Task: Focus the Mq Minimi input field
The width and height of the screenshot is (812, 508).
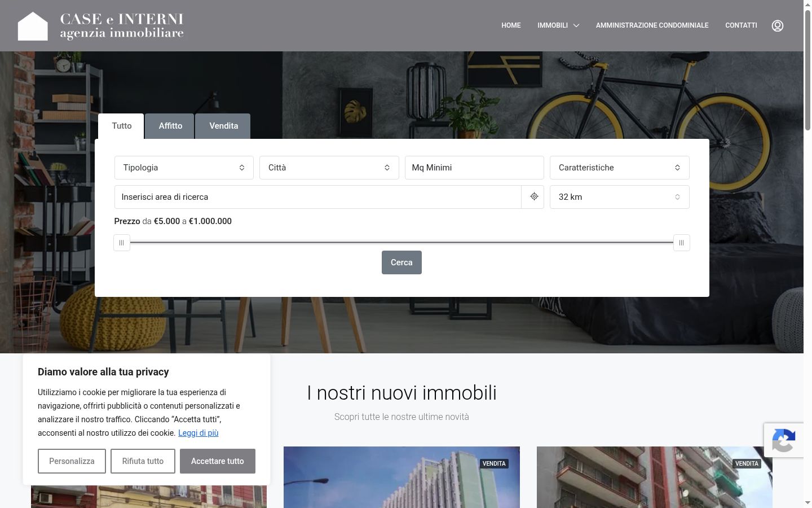Action: [474, 168]
